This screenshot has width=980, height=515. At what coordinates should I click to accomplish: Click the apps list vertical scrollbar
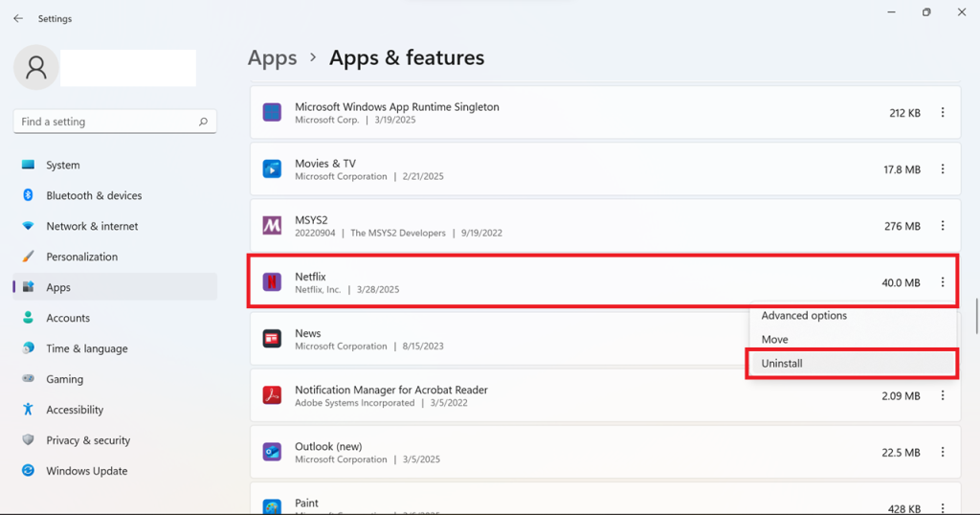975,316
